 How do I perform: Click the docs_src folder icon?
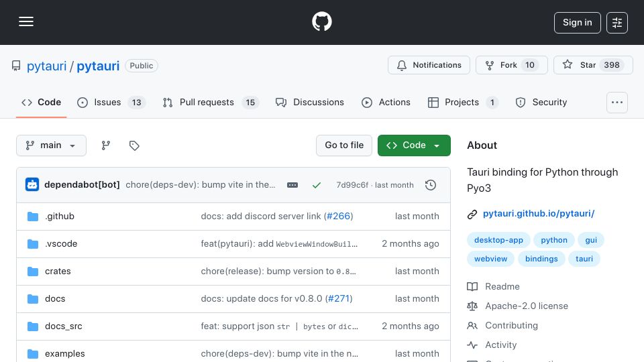(x=33, y=326)
